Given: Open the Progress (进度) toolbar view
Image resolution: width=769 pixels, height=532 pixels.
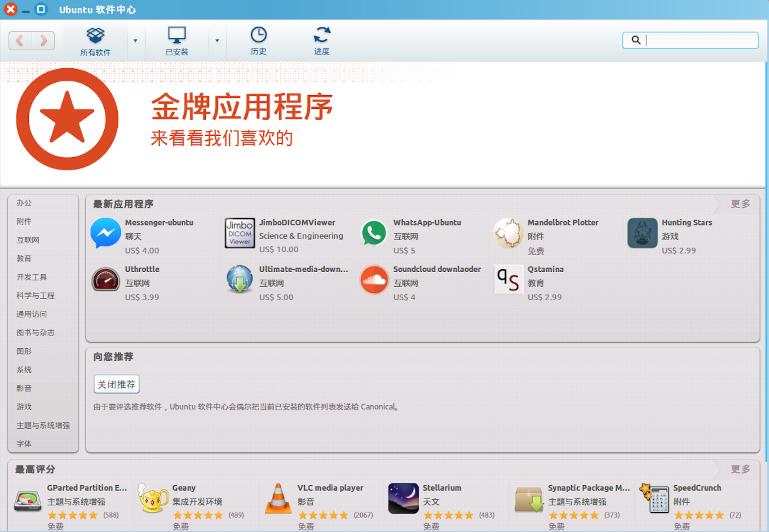Looking at the screenshot, I should (322, 41).
